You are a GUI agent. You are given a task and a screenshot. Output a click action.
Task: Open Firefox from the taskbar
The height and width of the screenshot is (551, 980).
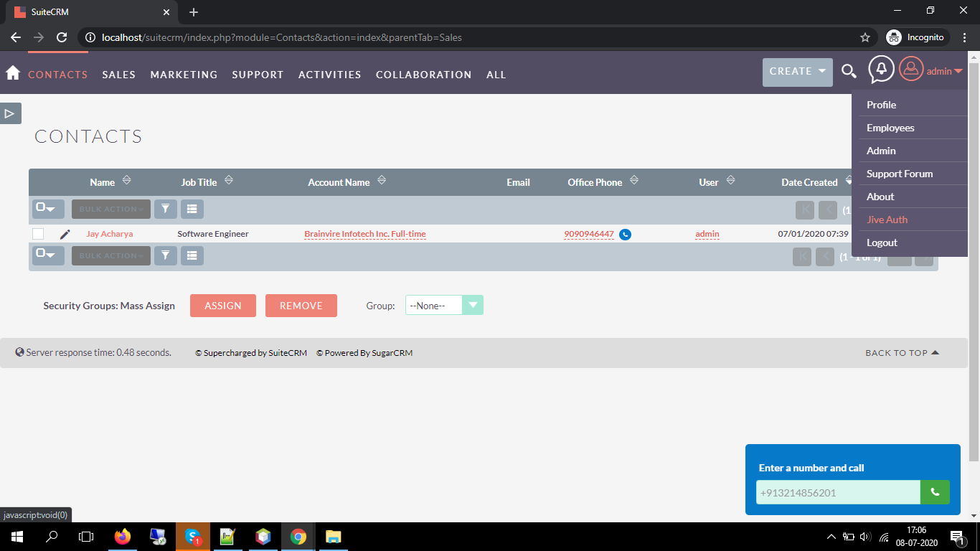tap(123, 537)
